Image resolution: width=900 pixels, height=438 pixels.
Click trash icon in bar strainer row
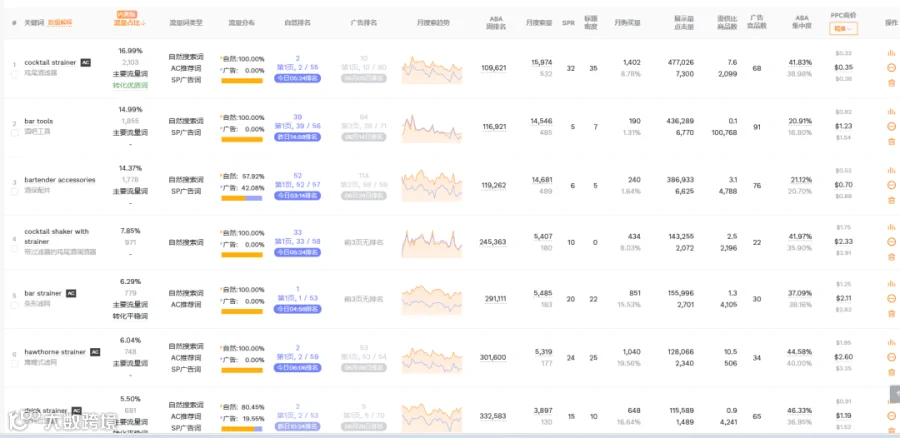click(x=891, y=313)
